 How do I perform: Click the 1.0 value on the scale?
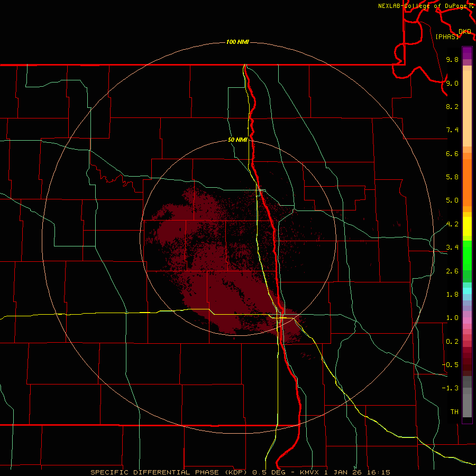coord(452,318)
